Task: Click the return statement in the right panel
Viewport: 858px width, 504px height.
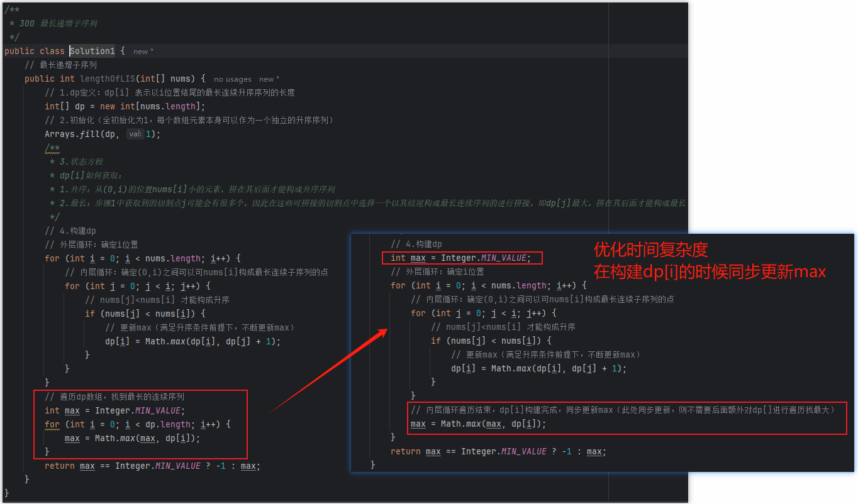Action: pos(498,451)
